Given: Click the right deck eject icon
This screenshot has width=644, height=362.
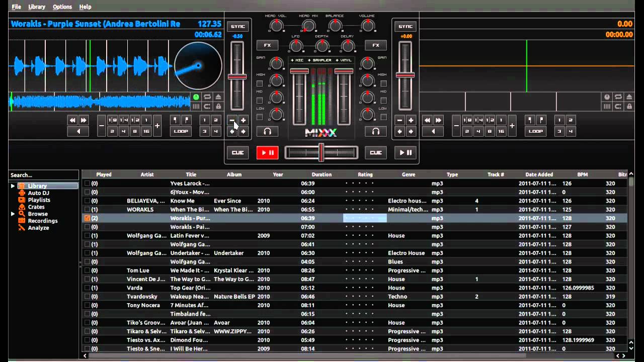Looking at the screenshot, I should tap(629, 97).
